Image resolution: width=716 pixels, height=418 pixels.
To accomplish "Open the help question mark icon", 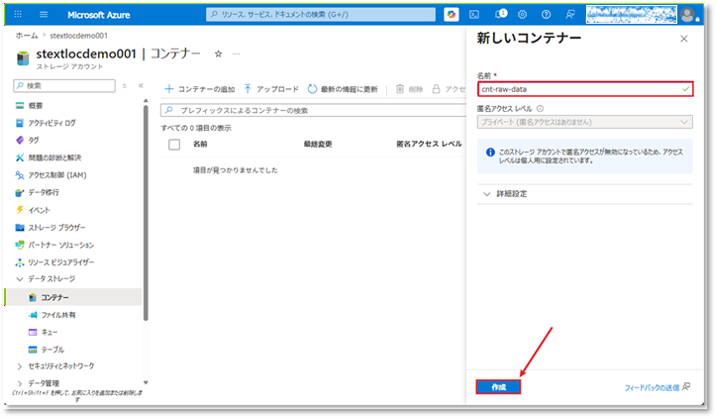I will 546,15.
